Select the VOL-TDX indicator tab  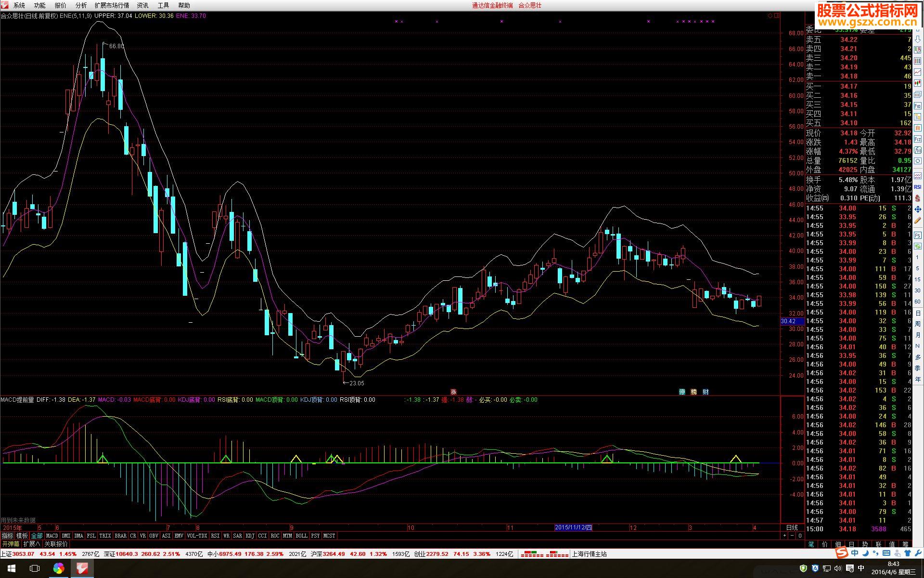pos(197,536)
